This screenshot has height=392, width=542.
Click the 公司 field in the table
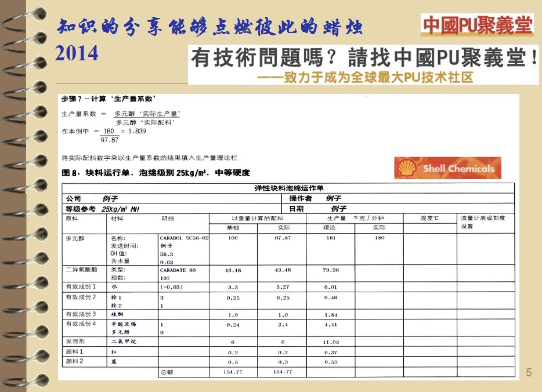point(172,198)
